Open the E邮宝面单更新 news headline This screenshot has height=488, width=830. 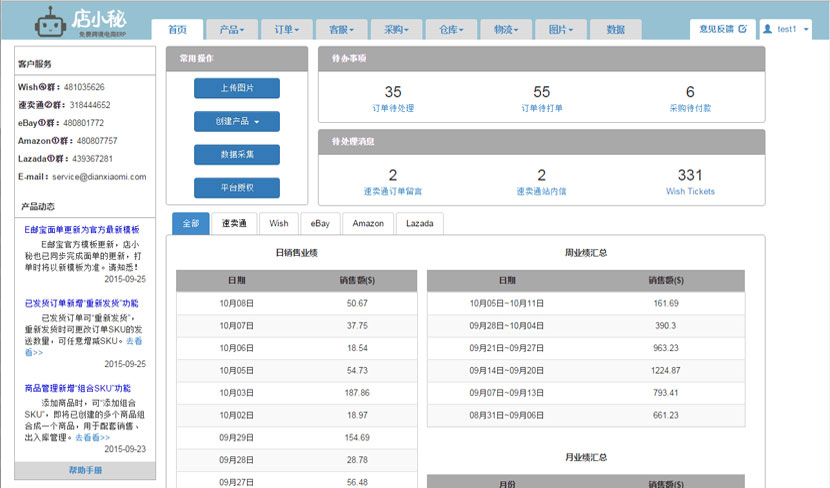(82, 229)
